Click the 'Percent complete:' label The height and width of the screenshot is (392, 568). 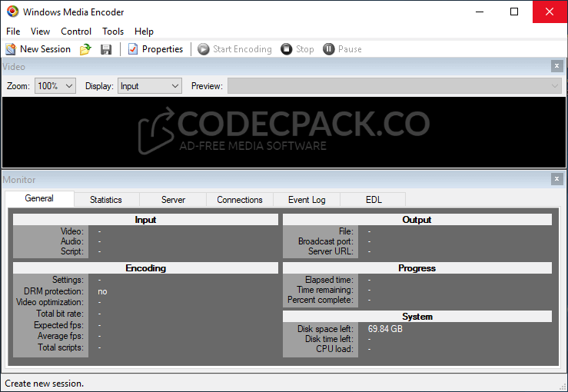(321, 300)
